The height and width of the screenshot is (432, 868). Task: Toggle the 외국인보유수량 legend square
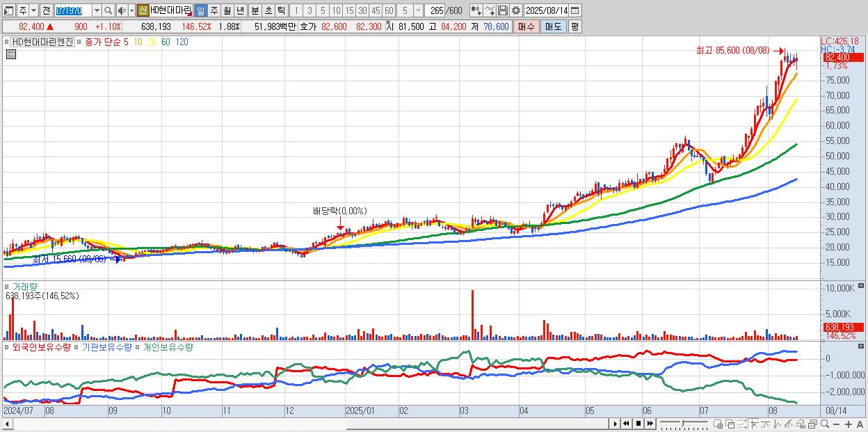7,346
